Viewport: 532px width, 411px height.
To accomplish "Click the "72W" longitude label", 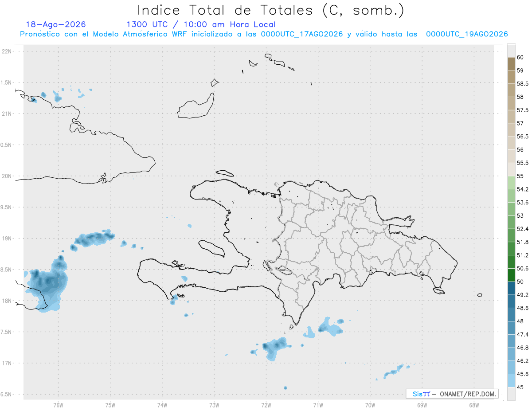I will 266,405.
